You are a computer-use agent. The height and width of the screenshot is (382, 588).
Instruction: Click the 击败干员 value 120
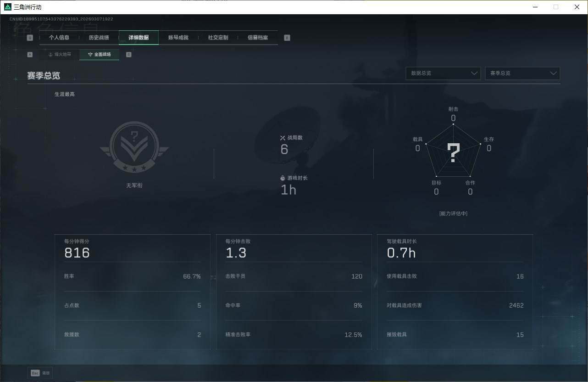tap(357, 276)
